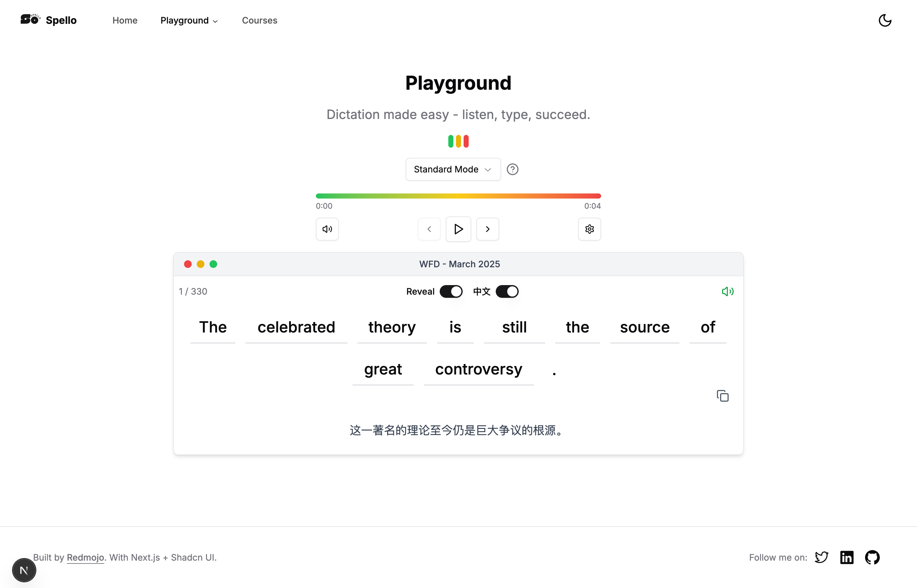Disable the 中文 translation switch

click(x=507, y=292)
